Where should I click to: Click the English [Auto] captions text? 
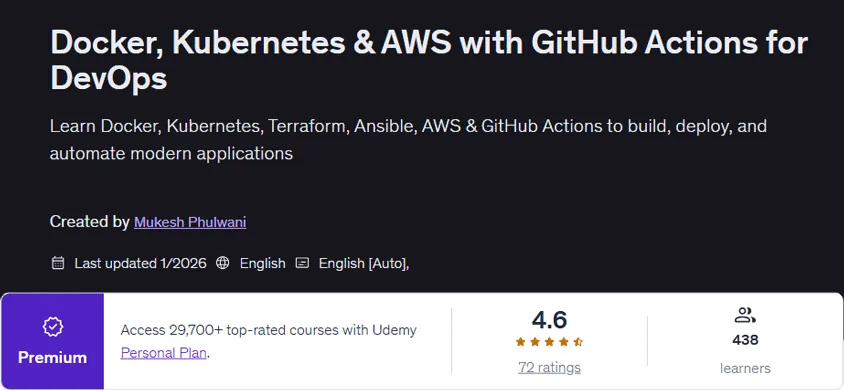[x=364, y=264]
